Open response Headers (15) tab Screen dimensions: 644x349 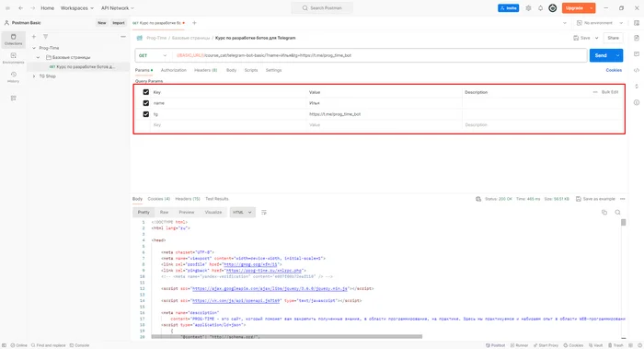pyautogui.click(x=188, y=199)
